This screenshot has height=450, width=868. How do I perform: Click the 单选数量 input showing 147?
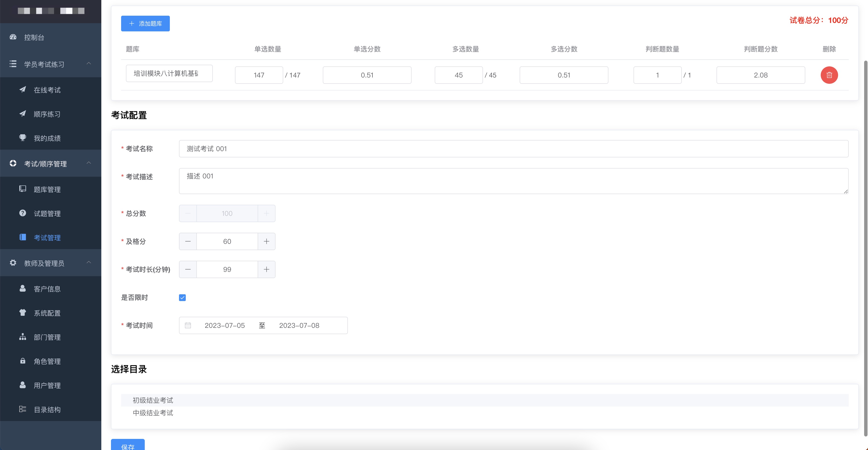(x=259, y=75)
